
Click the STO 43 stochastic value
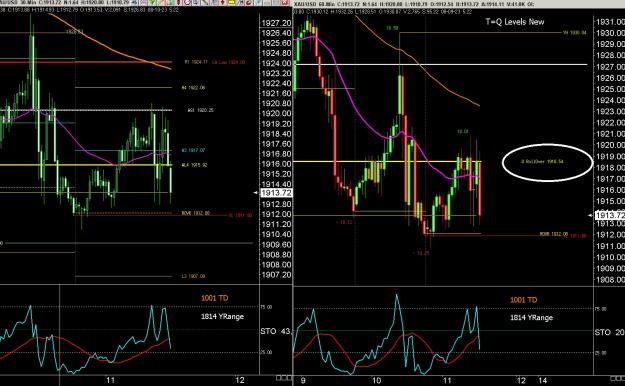point(276,331)
